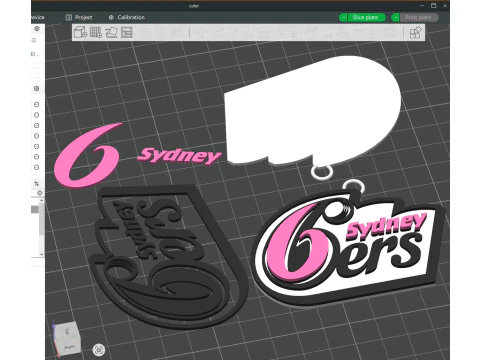
Task: Open the Assembly view icon
Action: point(415,33)
